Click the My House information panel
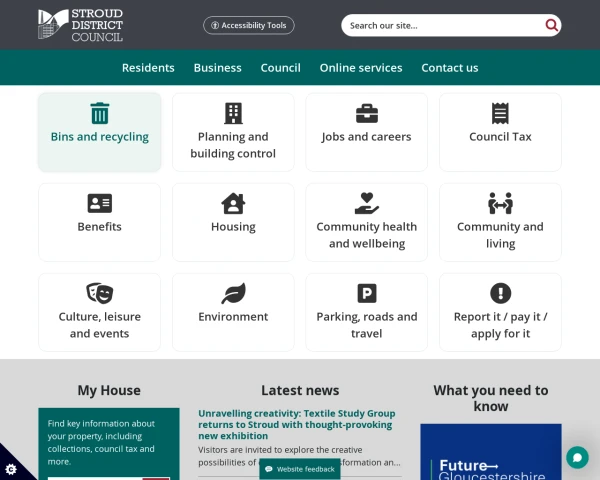 pyautogui.click(x=109, y=444)
